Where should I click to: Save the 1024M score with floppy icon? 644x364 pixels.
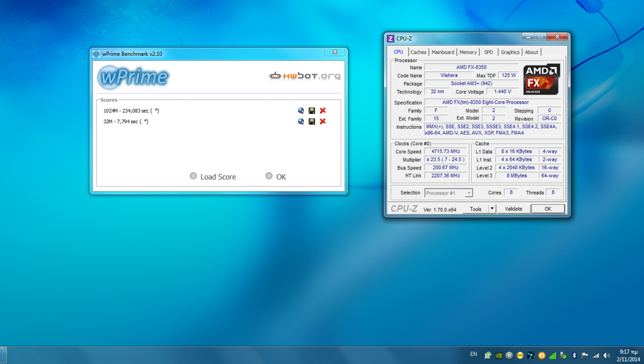point(312,111)
